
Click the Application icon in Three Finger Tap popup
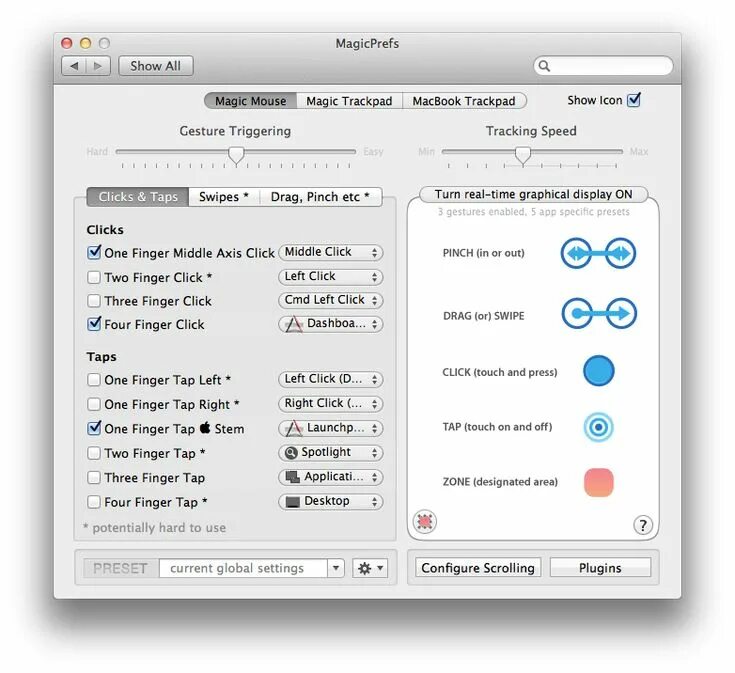(293, 477)
